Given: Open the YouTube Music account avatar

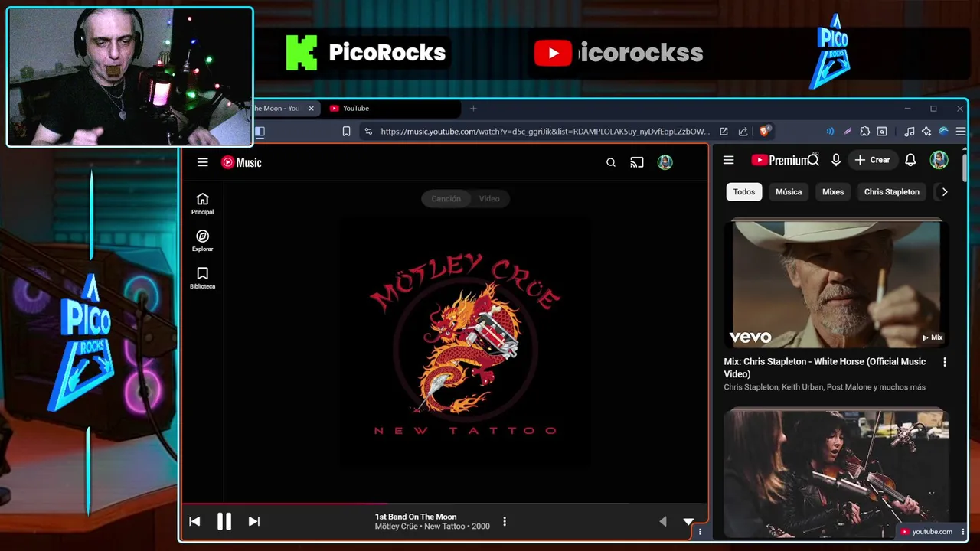Looking at the screenshot, I should coord(665,162).
